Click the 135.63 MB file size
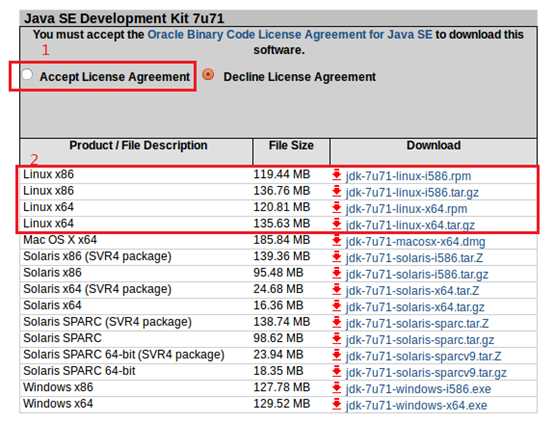Screen dimensions: 554x423 pos(282,223)
